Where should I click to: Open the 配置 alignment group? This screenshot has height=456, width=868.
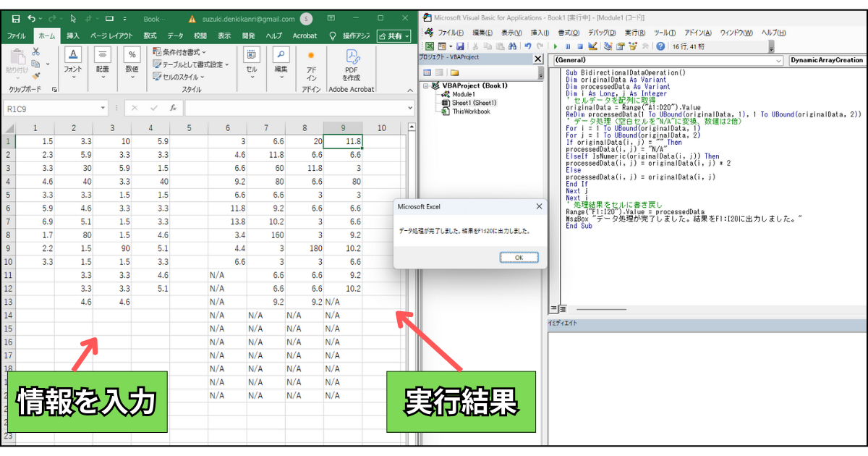pyautogui.click(x=103, y=64)
